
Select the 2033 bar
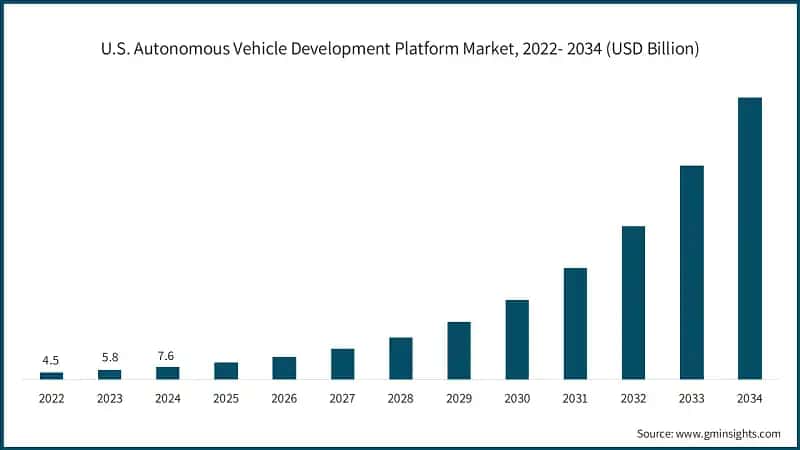pyautogui.click(x=692, y=272)
